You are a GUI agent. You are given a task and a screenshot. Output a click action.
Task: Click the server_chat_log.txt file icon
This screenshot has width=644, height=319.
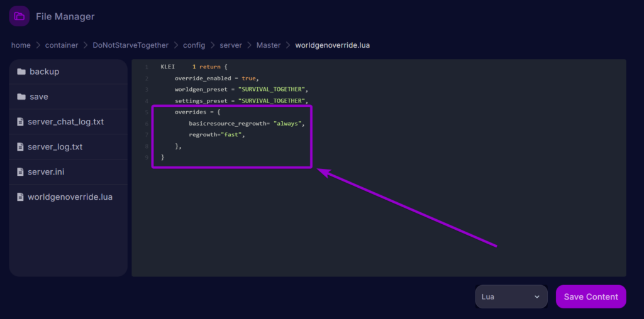pos(21,122)
